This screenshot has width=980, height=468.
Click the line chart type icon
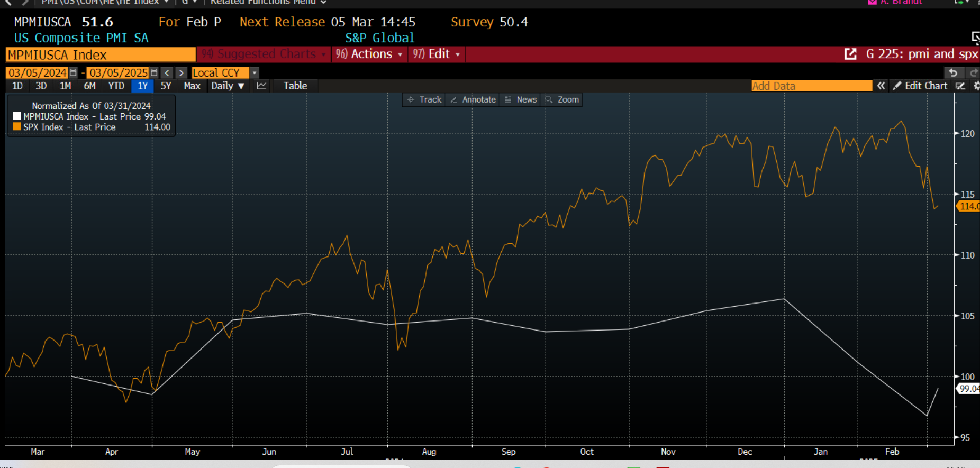tap(261, 86)
